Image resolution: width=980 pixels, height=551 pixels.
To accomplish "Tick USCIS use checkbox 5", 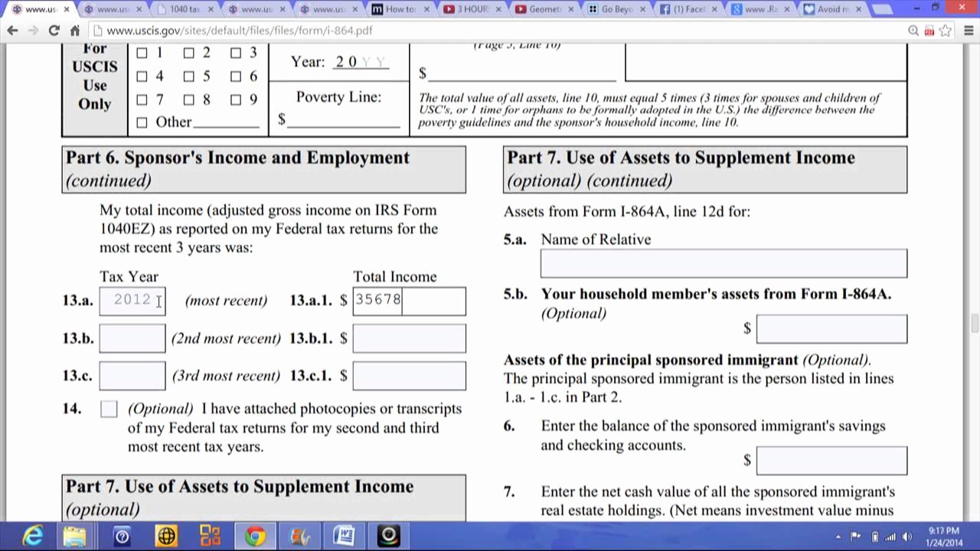I will click(188, 77).
